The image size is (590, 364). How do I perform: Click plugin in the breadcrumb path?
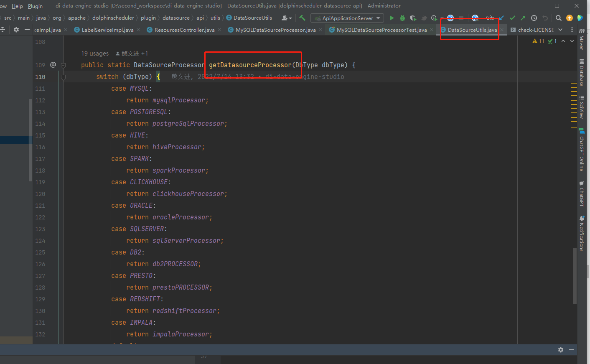148,18
